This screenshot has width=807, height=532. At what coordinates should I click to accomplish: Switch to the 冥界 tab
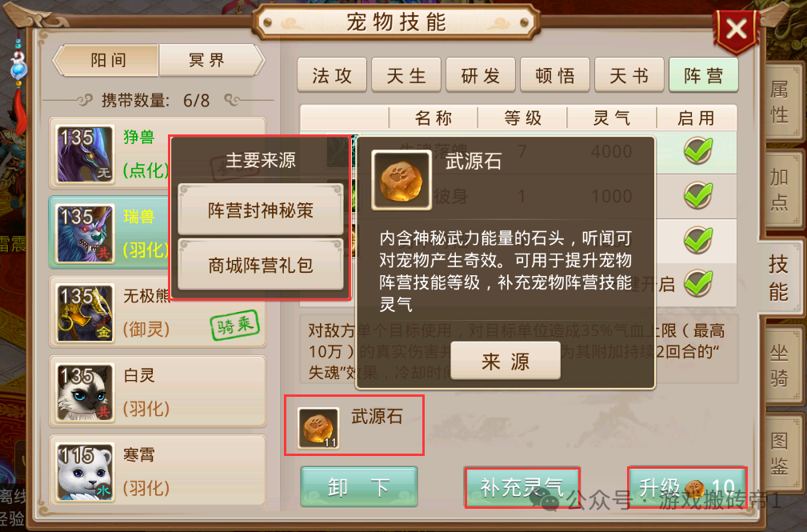click(x=207, y=60)
